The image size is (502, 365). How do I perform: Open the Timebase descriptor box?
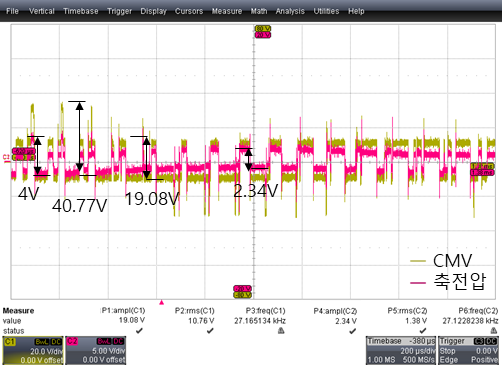click(x=401, y=350)
